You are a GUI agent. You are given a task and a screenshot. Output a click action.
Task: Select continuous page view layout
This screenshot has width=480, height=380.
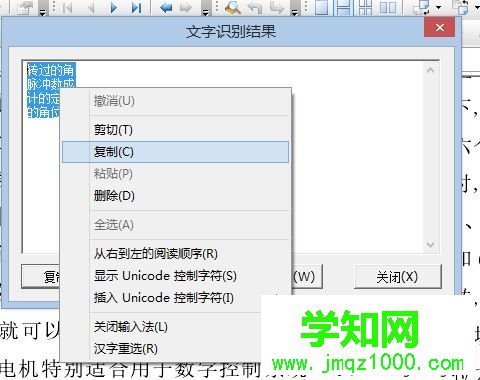(x=343, y=7)
